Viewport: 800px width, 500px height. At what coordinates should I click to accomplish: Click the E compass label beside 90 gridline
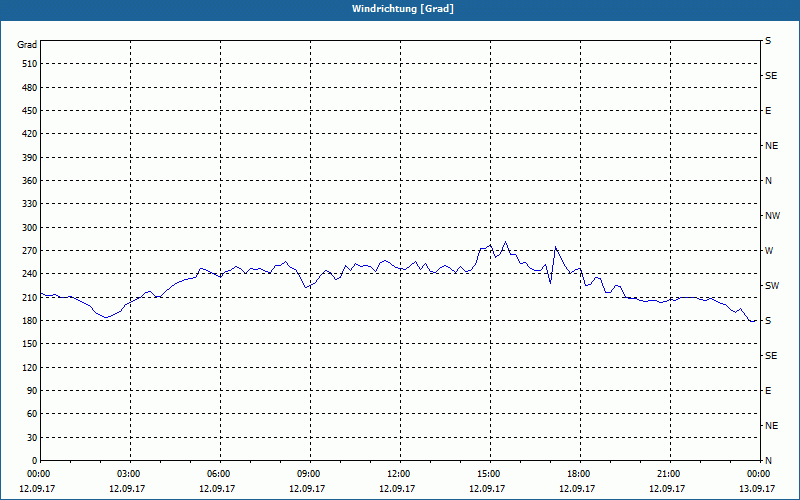pyautogui.click(x=768, y=391)
